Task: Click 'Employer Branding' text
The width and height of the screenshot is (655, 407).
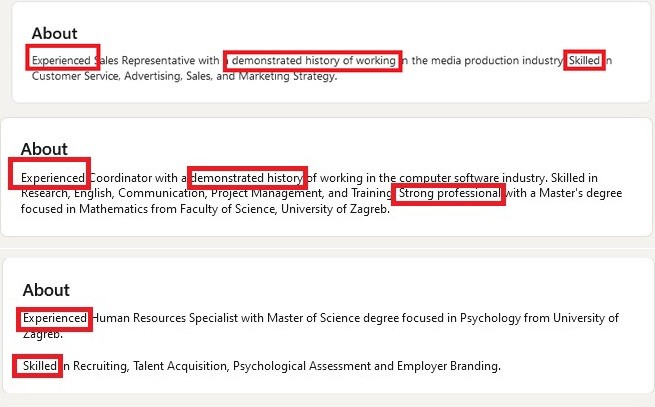Action: (448, 366)
